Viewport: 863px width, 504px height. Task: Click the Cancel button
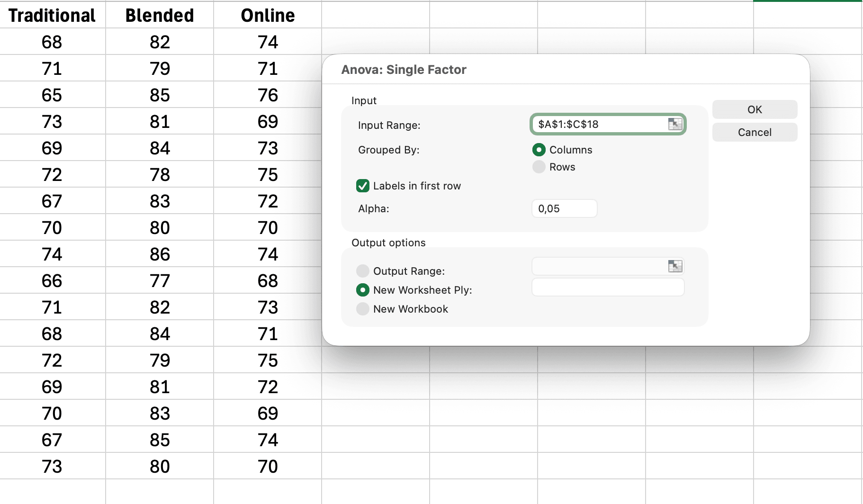point(754,132)
